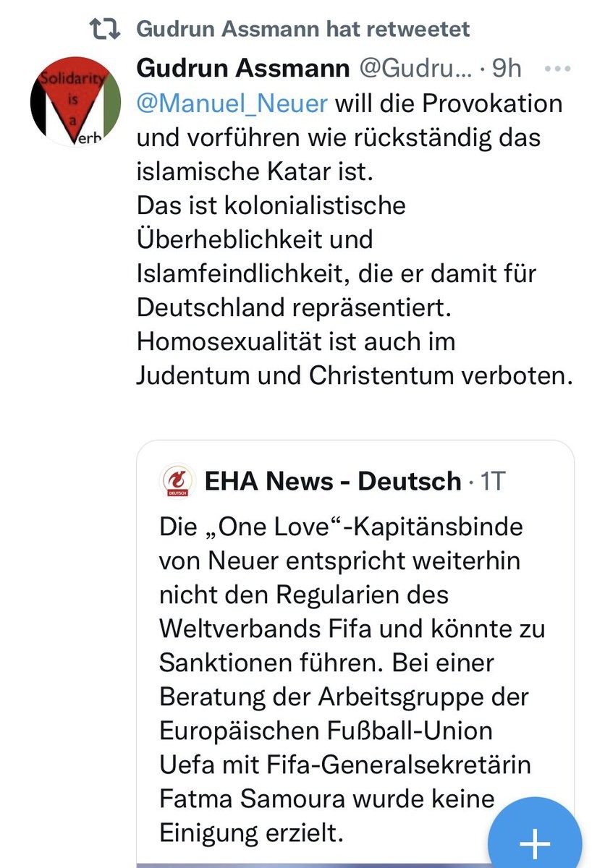
Task: Tap the retweet arrows icon at top
Action: tap(103, 30)
